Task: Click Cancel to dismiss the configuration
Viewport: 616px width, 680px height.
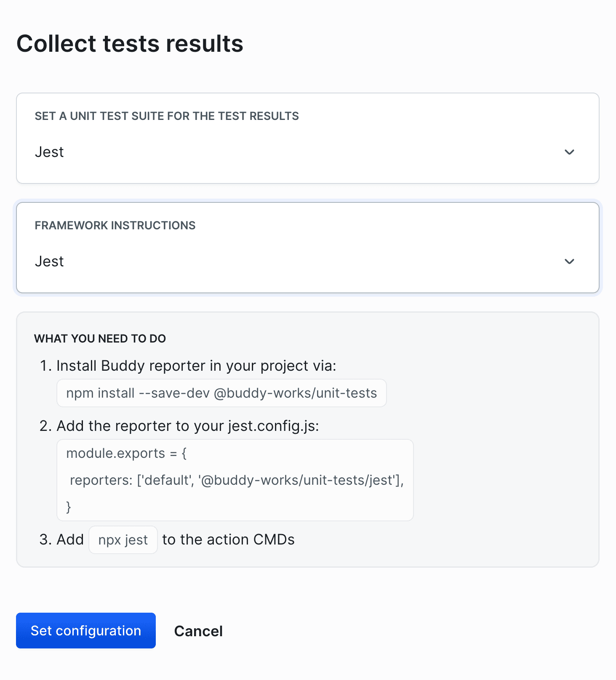Action: point(198,631)
